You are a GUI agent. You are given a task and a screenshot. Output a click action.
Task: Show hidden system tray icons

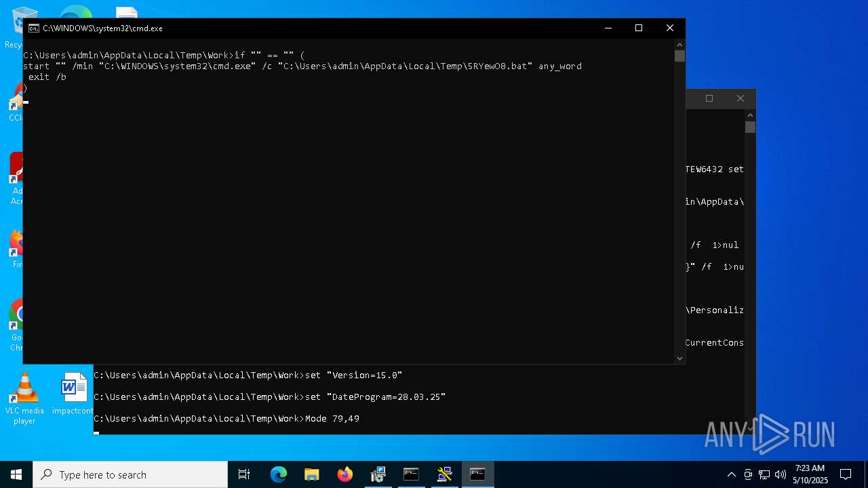click(731, 474)
